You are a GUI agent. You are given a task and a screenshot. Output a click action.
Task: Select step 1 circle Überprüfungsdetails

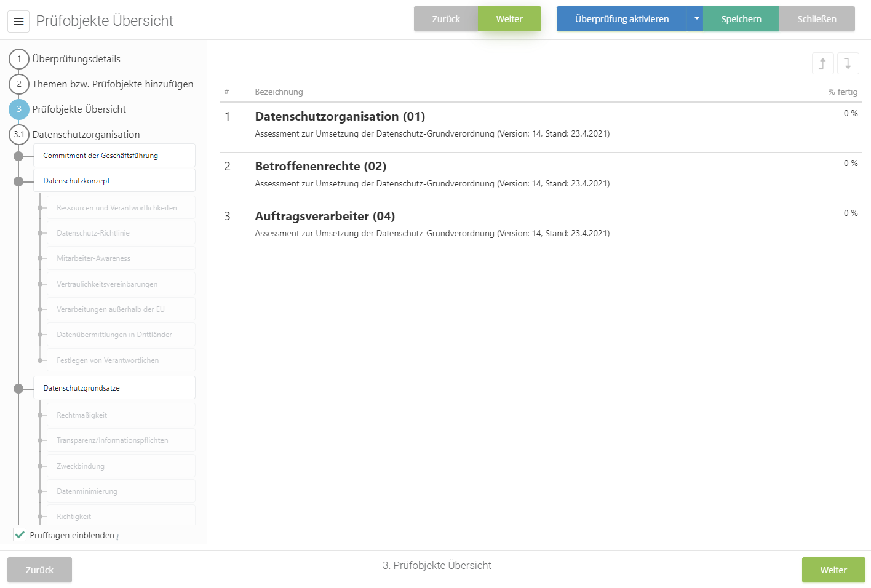[19, 59]
